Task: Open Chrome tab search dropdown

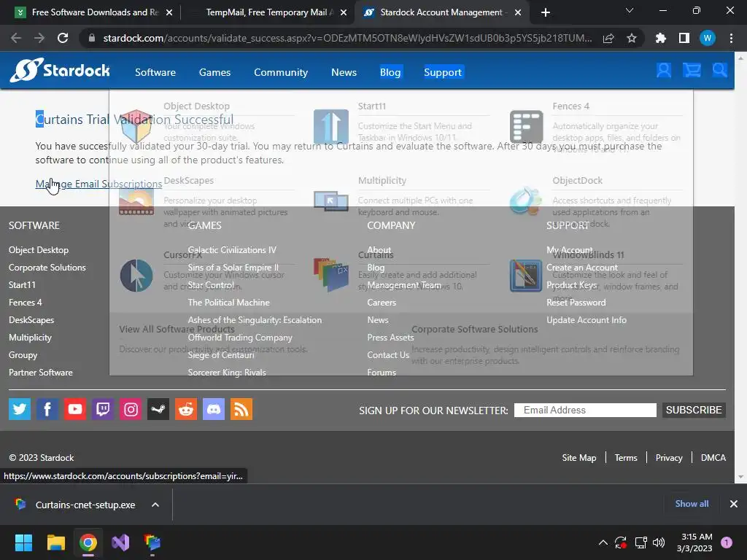Action: 630,10
